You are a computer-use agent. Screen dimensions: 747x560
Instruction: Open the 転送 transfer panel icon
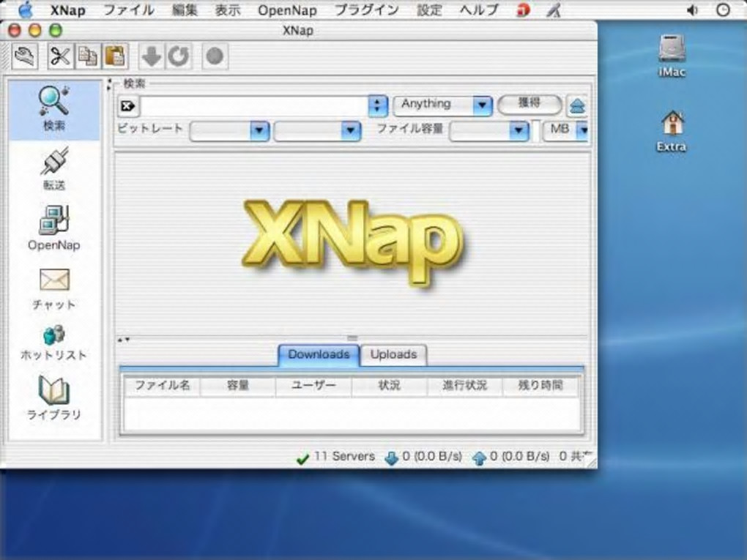pos(53,167)
